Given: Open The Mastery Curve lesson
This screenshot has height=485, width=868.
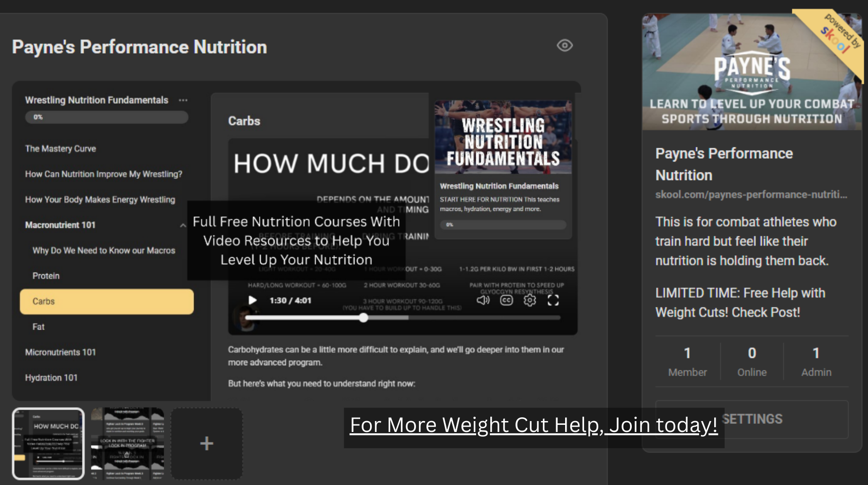Looking at the screenshot, I should coord(61,149).
